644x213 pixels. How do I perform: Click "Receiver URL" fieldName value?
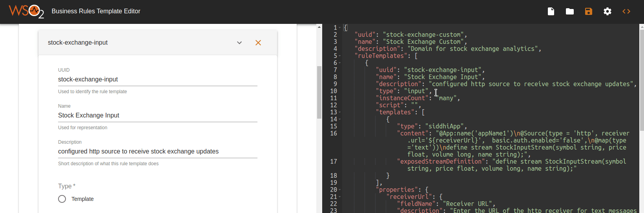tap(467, 204)
